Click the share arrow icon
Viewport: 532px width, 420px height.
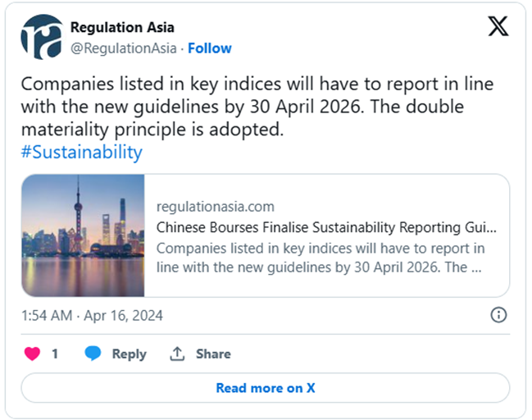(176, 354)
